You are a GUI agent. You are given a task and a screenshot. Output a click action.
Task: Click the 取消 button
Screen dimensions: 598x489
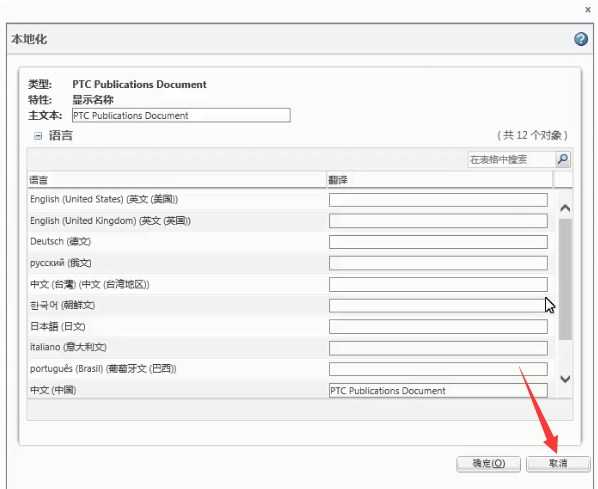tap(558, 463)
